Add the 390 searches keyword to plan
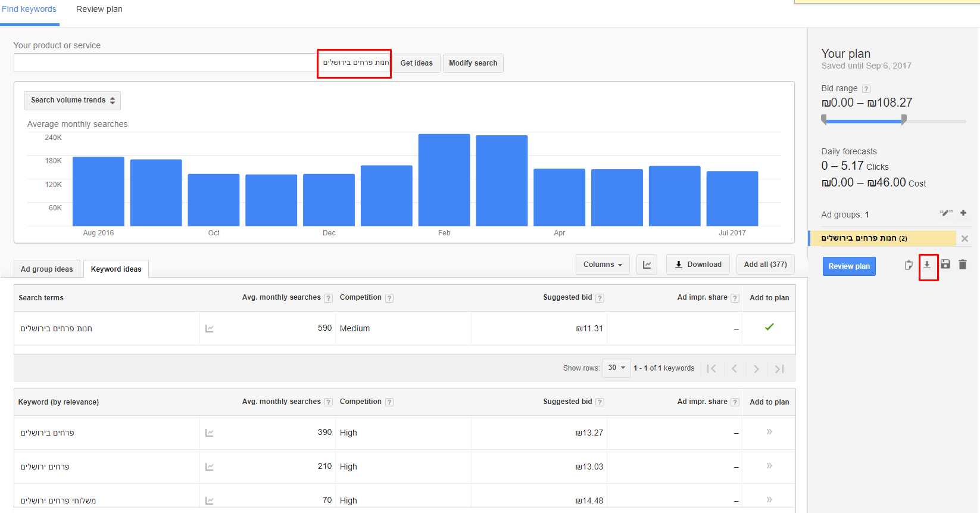This screenshot has width=980, height=513. (x=769, y=432)
